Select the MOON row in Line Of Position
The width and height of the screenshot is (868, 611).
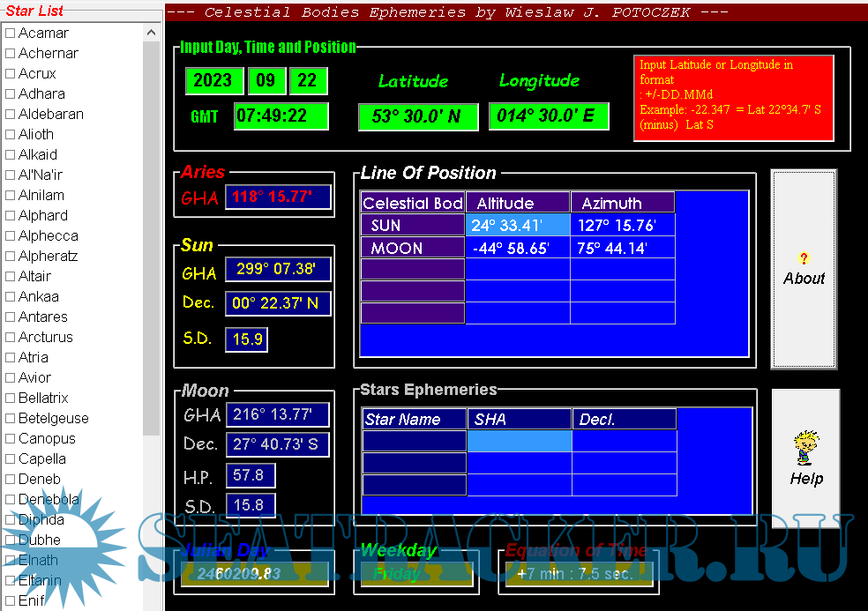tap(412, 248)
